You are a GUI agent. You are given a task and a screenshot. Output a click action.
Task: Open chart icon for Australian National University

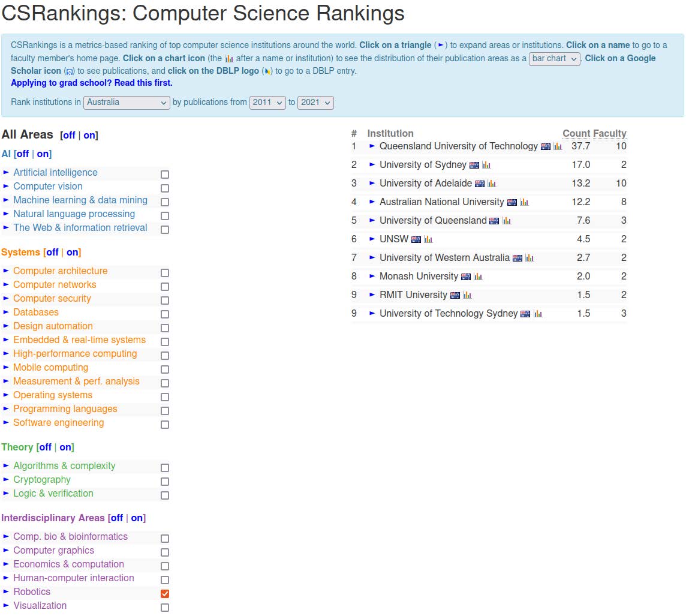pyautogui.click(x=524, y=202)
